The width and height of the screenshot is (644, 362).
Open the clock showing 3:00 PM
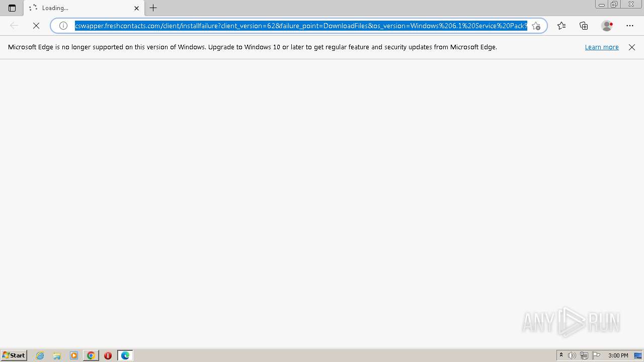coord(618,355)
